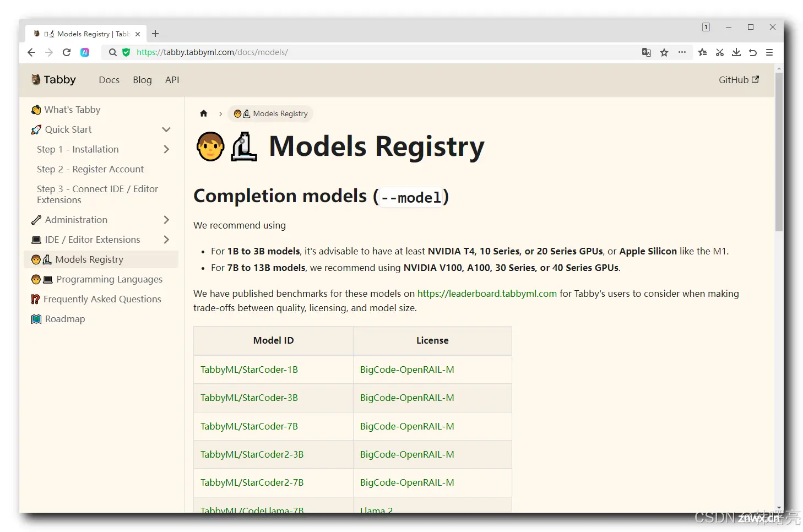Close the Models Registry browser tab
The width and height of the screenshot is (803, 532).
pos(138,34)
